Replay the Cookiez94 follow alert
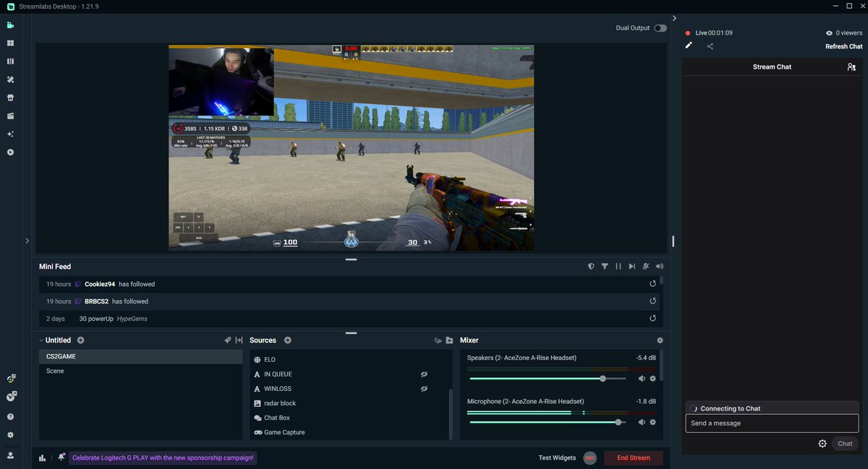This screenshot has height=469, width=868. click(652, 284)
